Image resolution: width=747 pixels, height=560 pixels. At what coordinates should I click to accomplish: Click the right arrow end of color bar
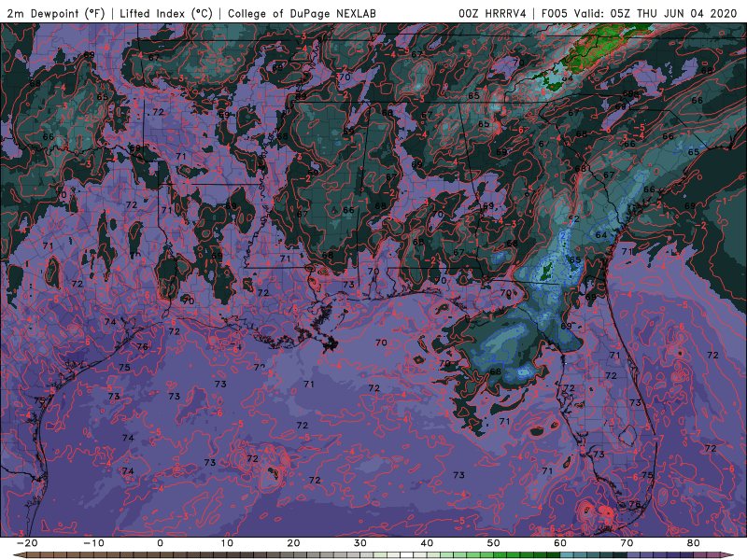[727, 555]
